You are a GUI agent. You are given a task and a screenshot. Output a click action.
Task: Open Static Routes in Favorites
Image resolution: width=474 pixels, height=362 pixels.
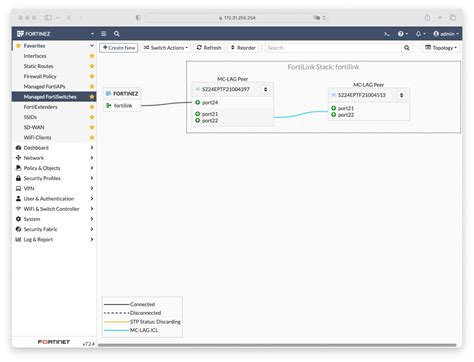[38, 66]
